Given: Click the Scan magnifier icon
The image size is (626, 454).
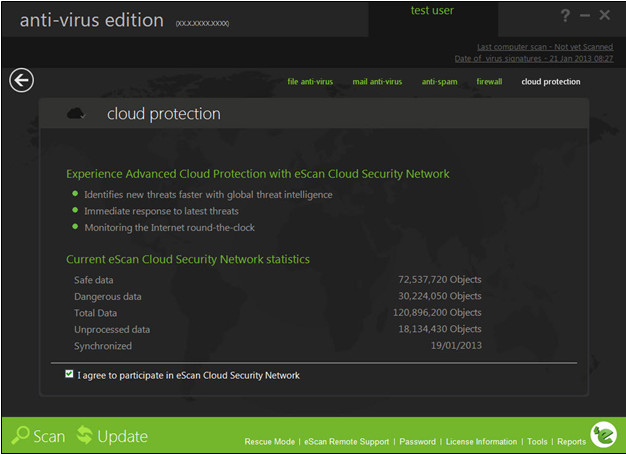Looking at the screenshot, I should click(20, 435).
